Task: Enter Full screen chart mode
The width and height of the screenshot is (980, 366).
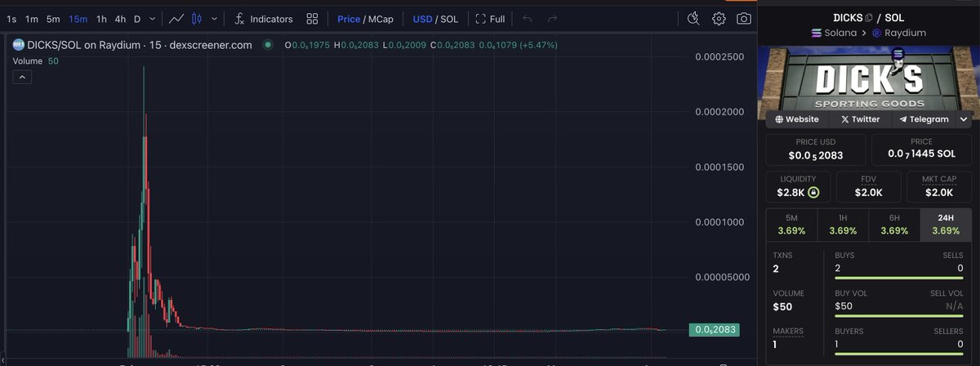Action: tap(490, 18)
